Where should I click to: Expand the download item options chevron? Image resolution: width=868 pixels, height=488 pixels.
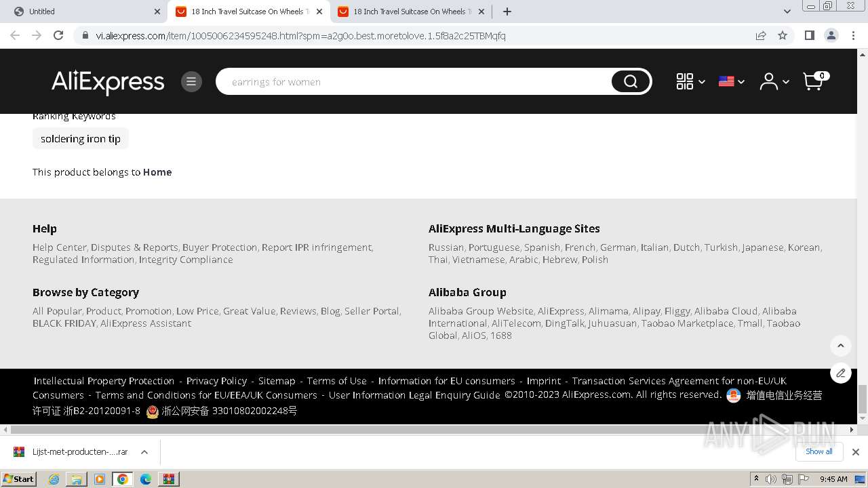[144, 451]
